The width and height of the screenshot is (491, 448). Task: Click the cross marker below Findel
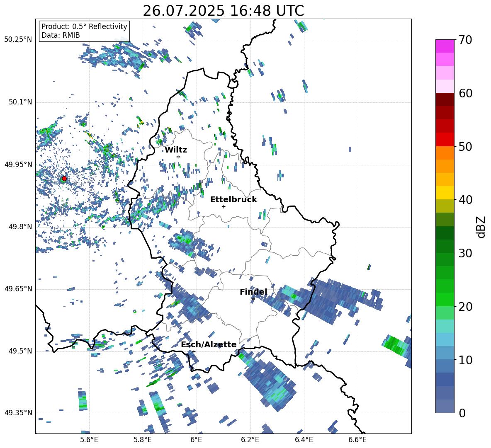[253, 299]
